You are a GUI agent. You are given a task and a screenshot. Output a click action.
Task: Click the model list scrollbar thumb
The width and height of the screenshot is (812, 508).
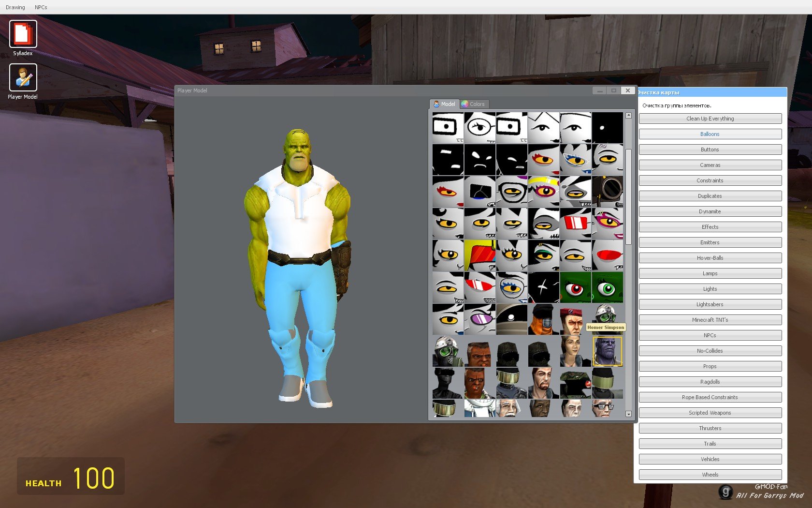[628, 197]
